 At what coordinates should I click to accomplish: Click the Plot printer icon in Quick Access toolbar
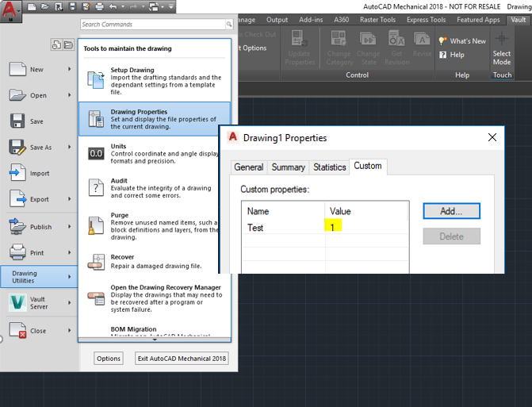coord(99,6)
